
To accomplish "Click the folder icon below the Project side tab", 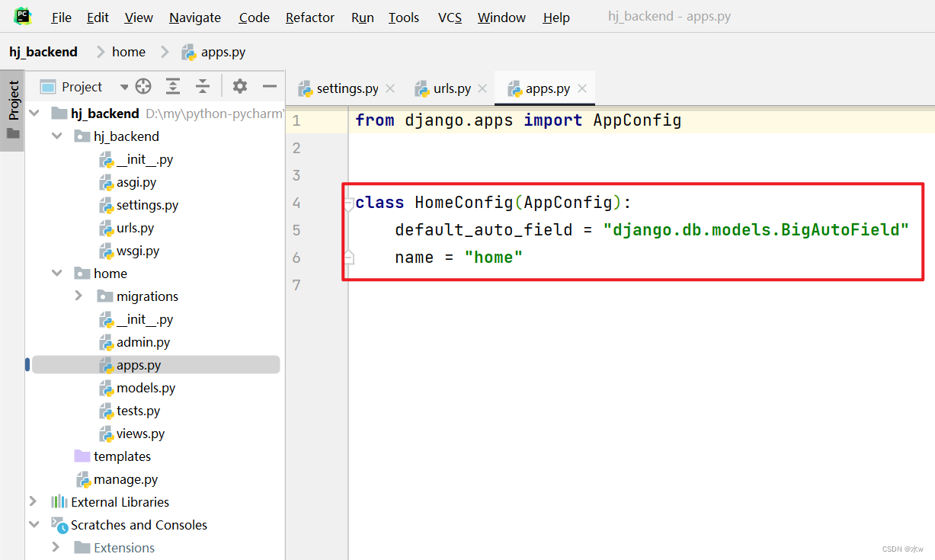I will 13,133.
